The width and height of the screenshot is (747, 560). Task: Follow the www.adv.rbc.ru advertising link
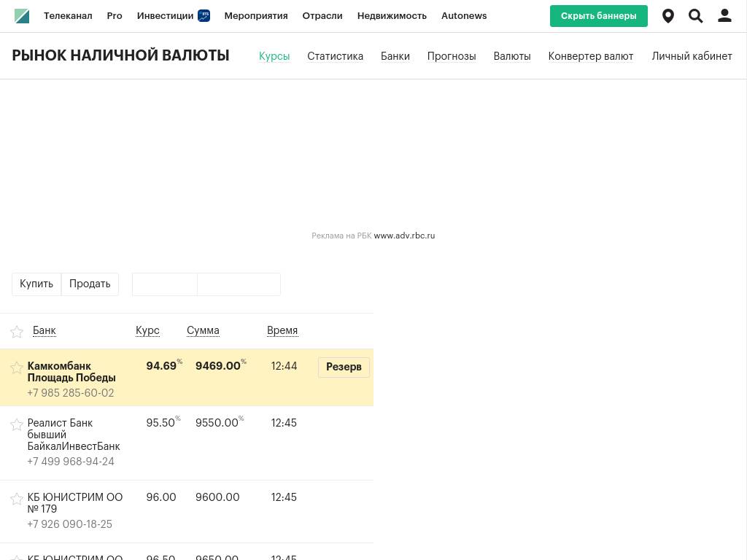404,236
